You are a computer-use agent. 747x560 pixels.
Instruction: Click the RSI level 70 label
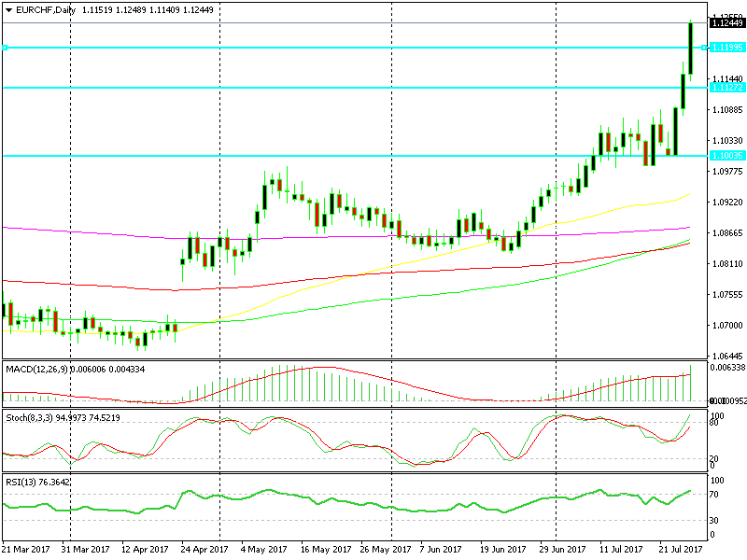point(714,495)
